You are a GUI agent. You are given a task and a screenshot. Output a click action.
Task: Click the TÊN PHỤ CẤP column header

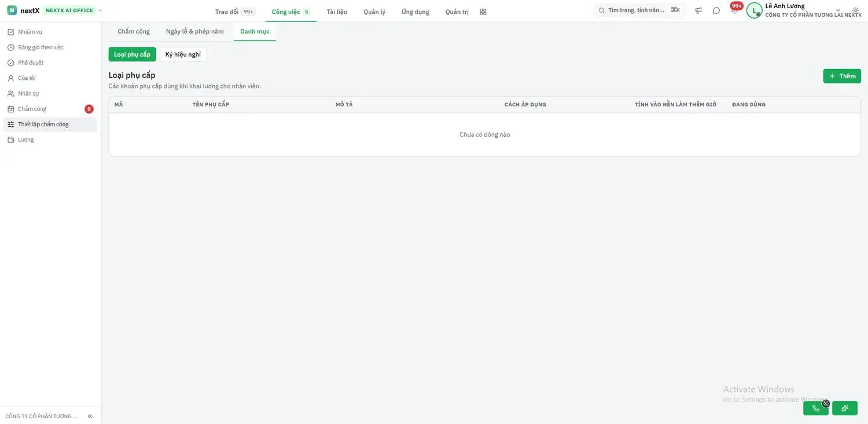[211, 105]
